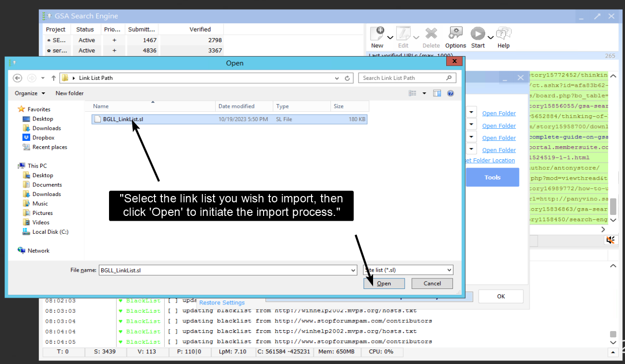Image resolution: width=625 pixels, height=364 pixels.
Task: Click the up-one-level arrow in Open dialog
Action: pos(53,78)
